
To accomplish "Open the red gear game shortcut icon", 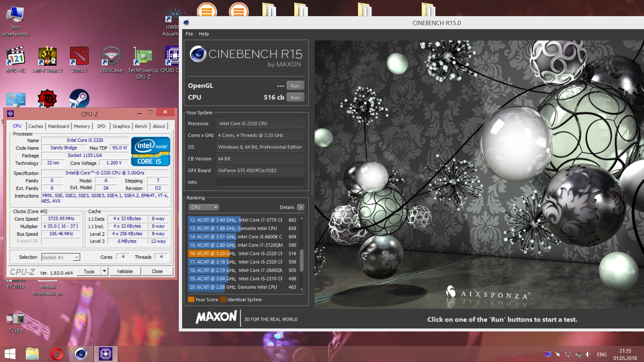I will [47, 98].
